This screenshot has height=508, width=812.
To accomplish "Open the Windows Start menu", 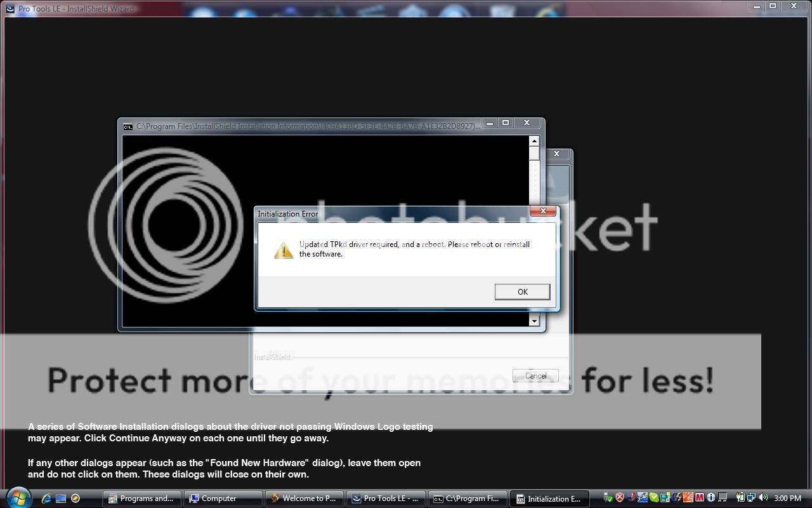I will coord(17,498).
